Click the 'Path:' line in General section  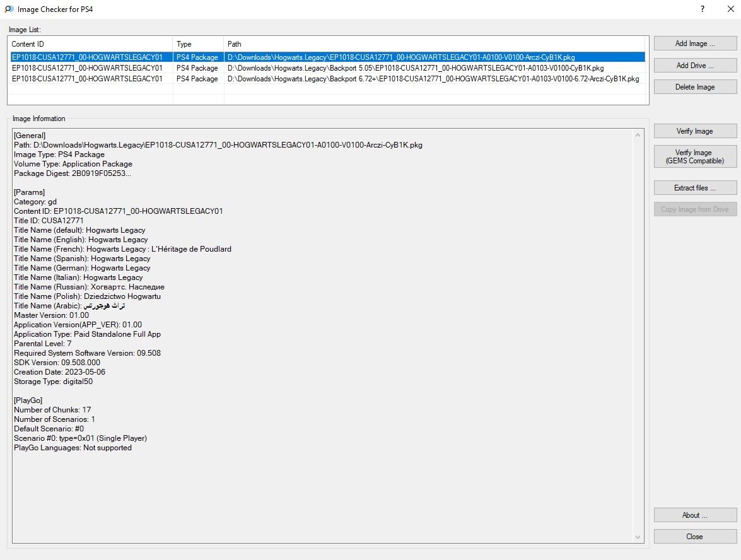click(218, 145)
